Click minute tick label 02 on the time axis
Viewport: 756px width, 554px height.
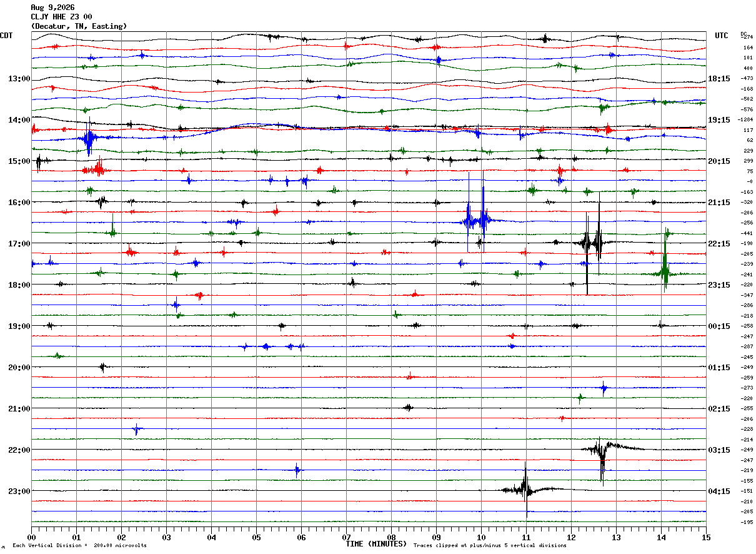point(121,537)
